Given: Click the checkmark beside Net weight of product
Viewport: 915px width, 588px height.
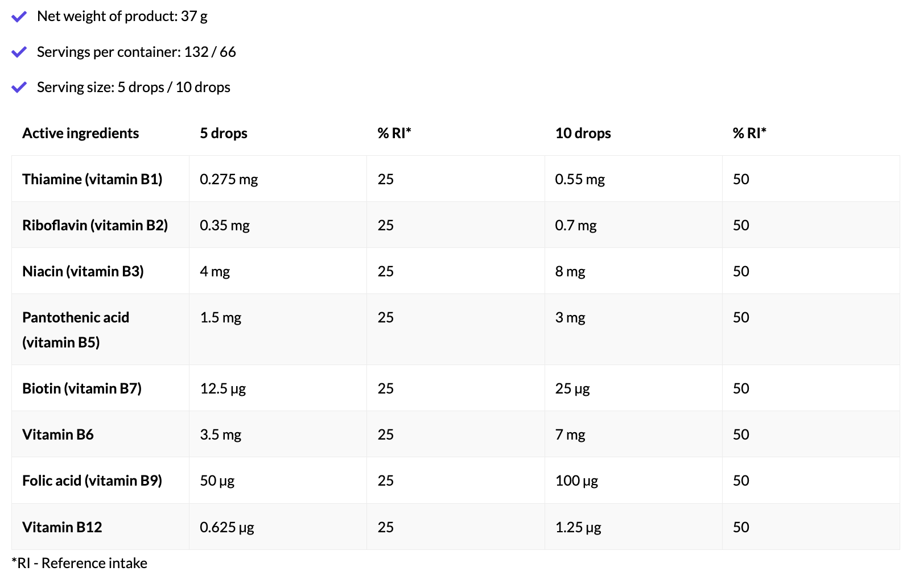Looking at the screenshot, I should click(19, 16).
